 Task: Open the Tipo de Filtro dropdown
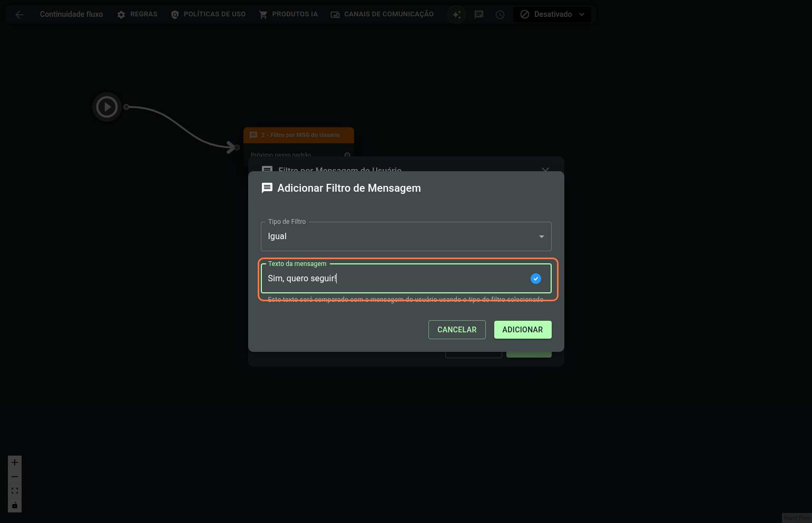pos(400,236)
